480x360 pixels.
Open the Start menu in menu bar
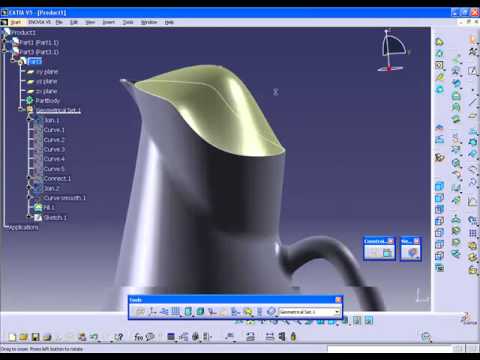coord(15,22)
